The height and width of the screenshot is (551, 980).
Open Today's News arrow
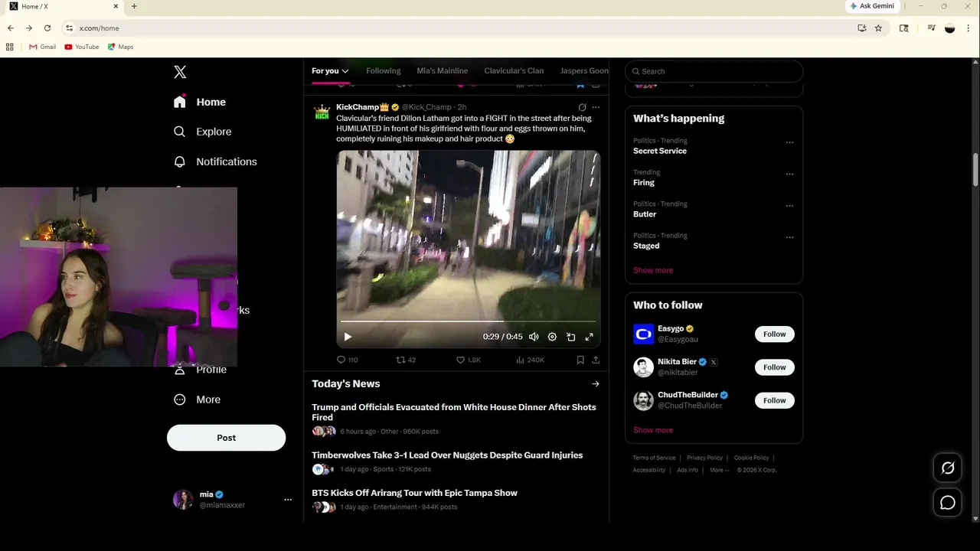coord(596,384)
